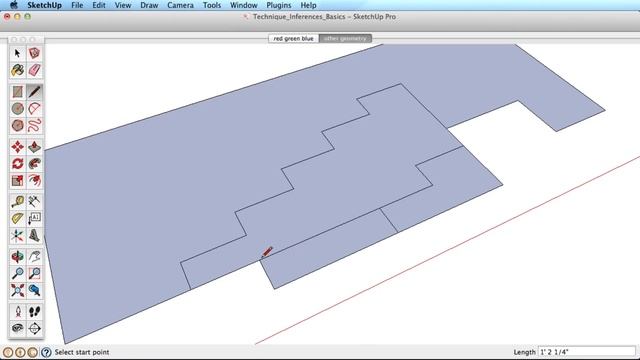Select the Line pencil tool

pyautogui.click(x=34, y=92)
